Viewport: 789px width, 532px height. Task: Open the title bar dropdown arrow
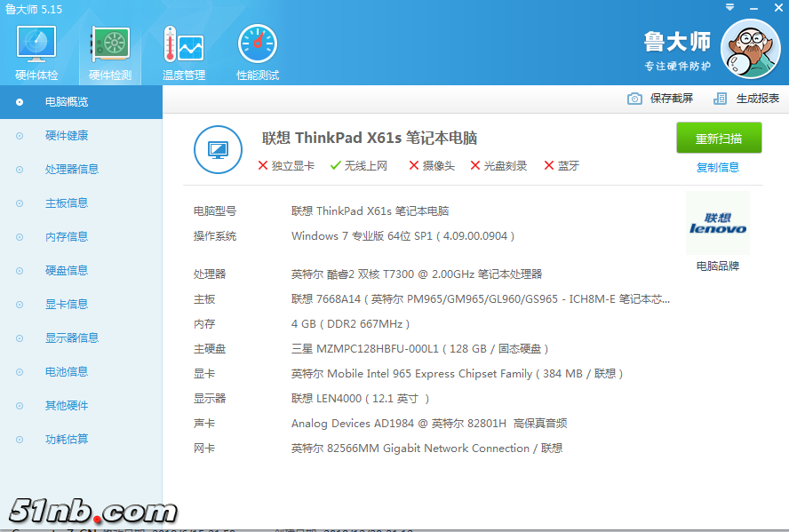click(730, 7)
